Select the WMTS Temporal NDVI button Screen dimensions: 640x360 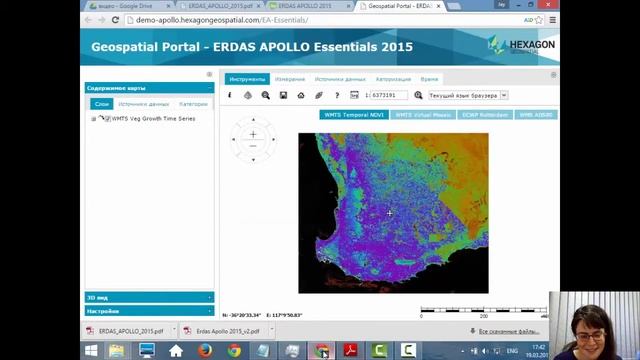coord(354,115)
